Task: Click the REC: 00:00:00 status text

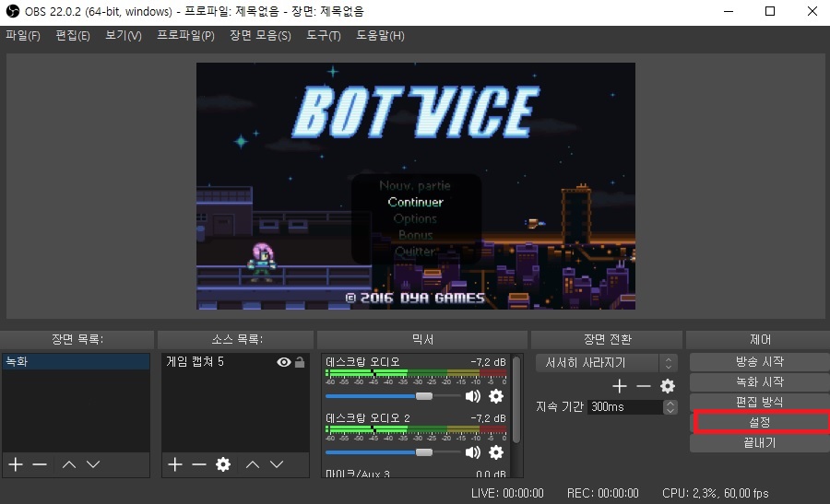Action: (603, 494)
